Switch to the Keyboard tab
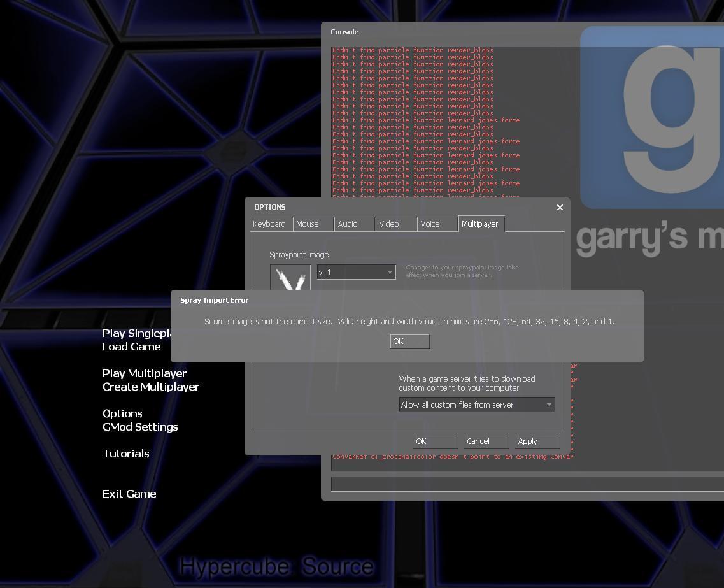The image size is (724, 588). point(270,224)
